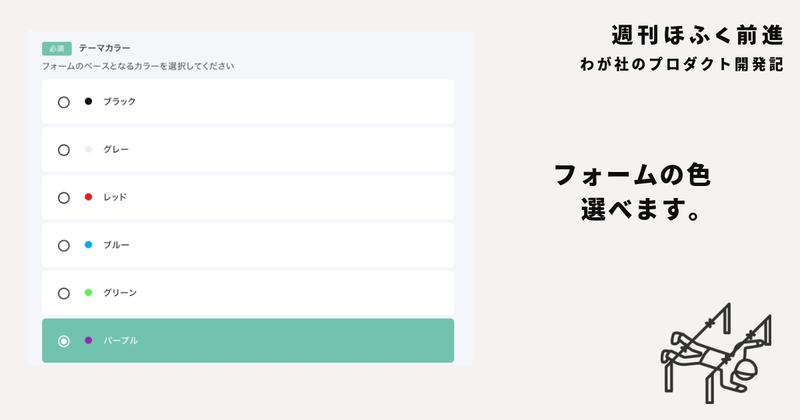Viewport: 800px width, 420px height.
Task: Click the climbing figure illustration
Action: tap(716, 353)
